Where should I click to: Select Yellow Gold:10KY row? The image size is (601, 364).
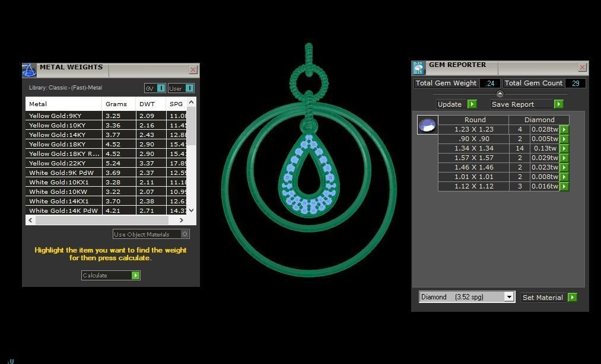tap(106, 125)
